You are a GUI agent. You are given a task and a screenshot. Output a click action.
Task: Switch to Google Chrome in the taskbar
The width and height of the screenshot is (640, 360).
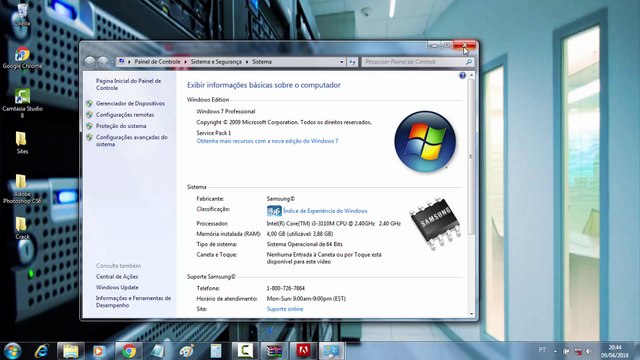(x=129, y=351)
